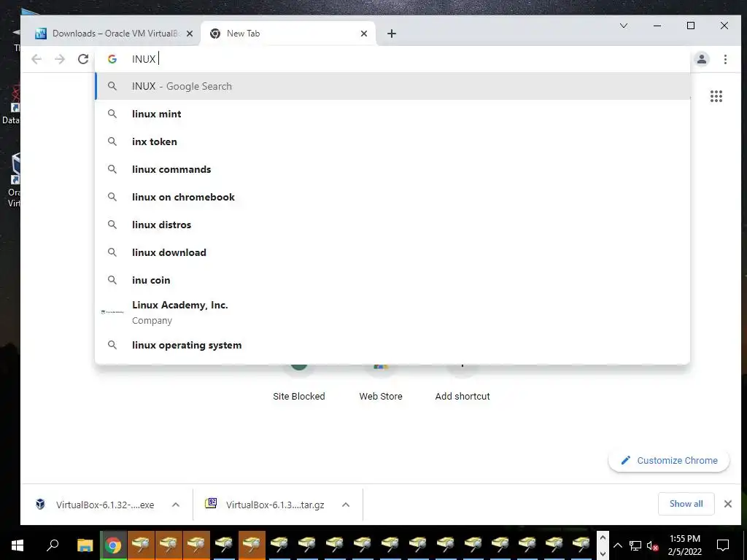The image size is (747, 560).
Task: Choose the 'inu coin' suggestion
Action: click(x=392, y=280)
